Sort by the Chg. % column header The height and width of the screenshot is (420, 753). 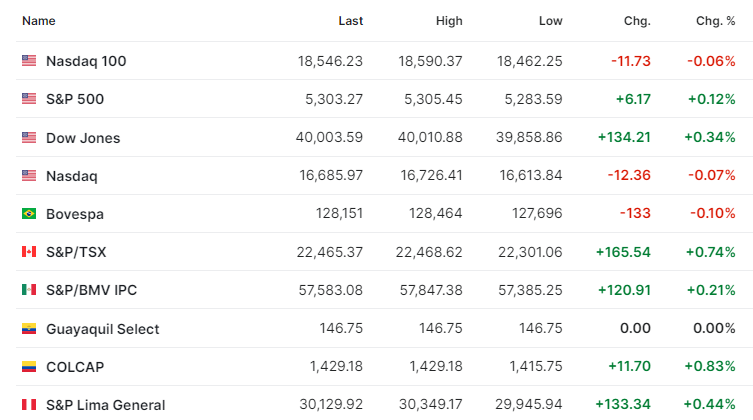(x=716, y=21)
